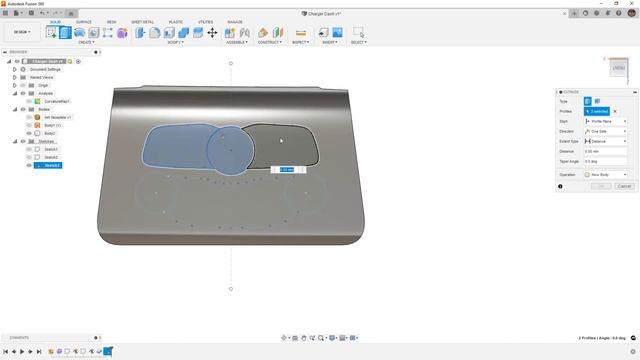Select the New Component tool
The width and height of the screenshot is (640, 360).
coord(230,32)
